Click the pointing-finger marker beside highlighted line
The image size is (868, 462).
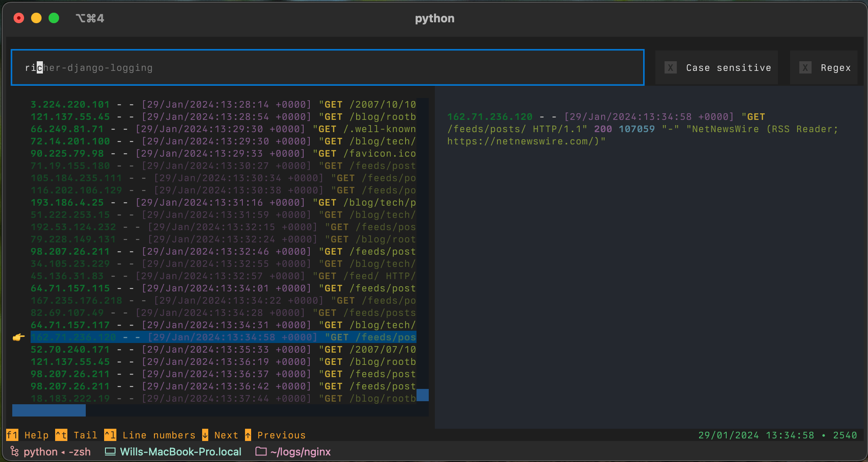click(18, 337)
